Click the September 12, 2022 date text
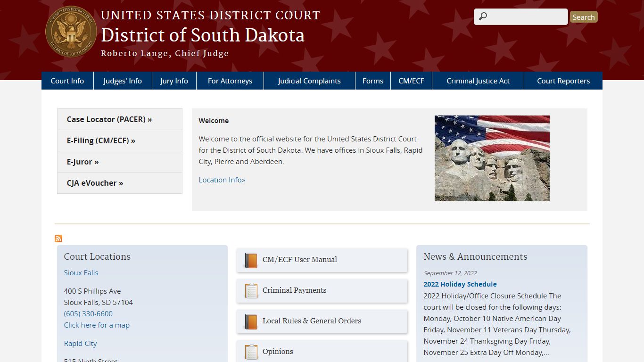644x362 pixels. pos(450,273)
